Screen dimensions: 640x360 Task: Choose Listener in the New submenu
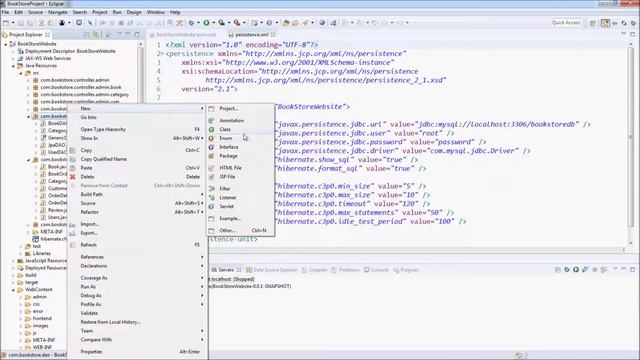click(240, 198)
